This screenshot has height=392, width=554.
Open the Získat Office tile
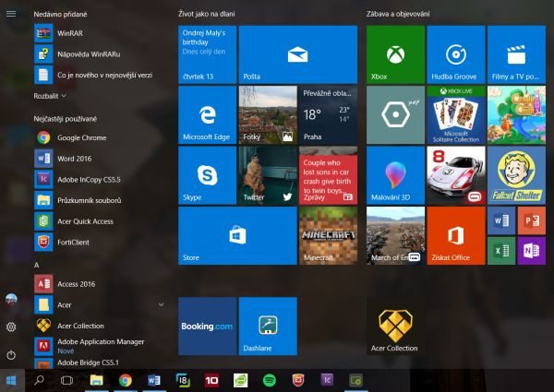456,236
